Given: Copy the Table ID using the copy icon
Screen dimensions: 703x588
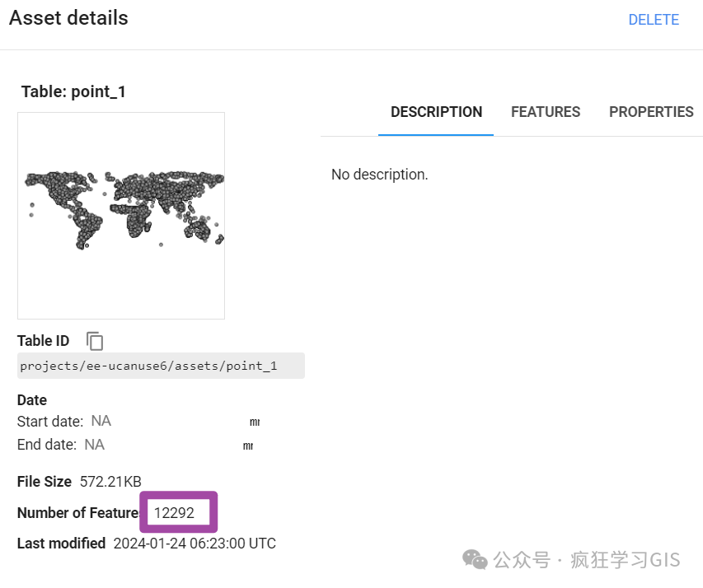Looking at the screenshot, I should point(95,341).
